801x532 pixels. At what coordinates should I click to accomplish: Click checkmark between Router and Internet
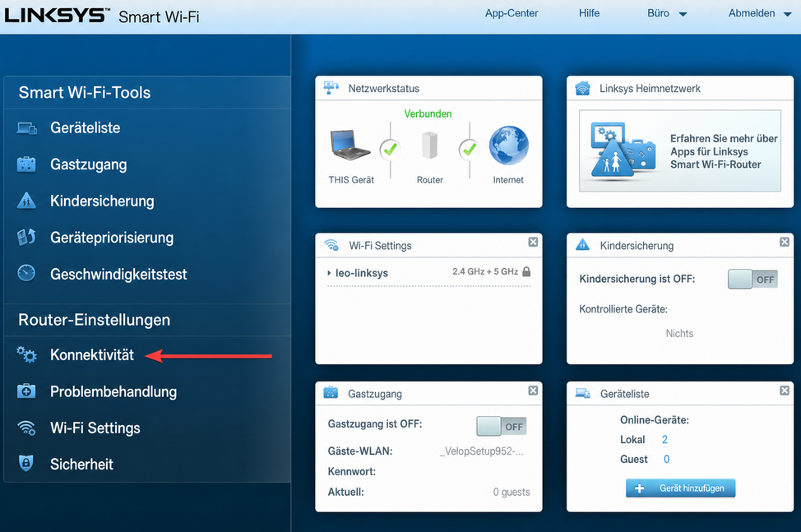(x=469, y=149)
